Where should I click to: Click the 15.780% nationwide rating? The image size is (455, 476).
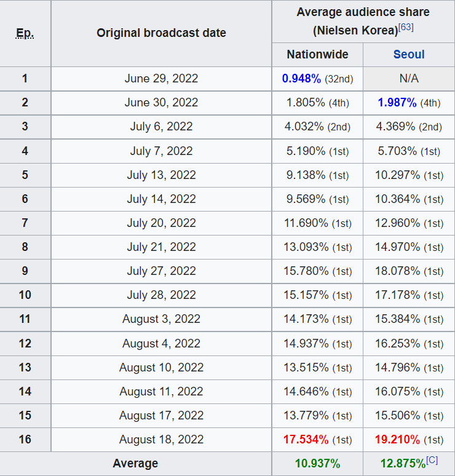[x=306, y=271]
